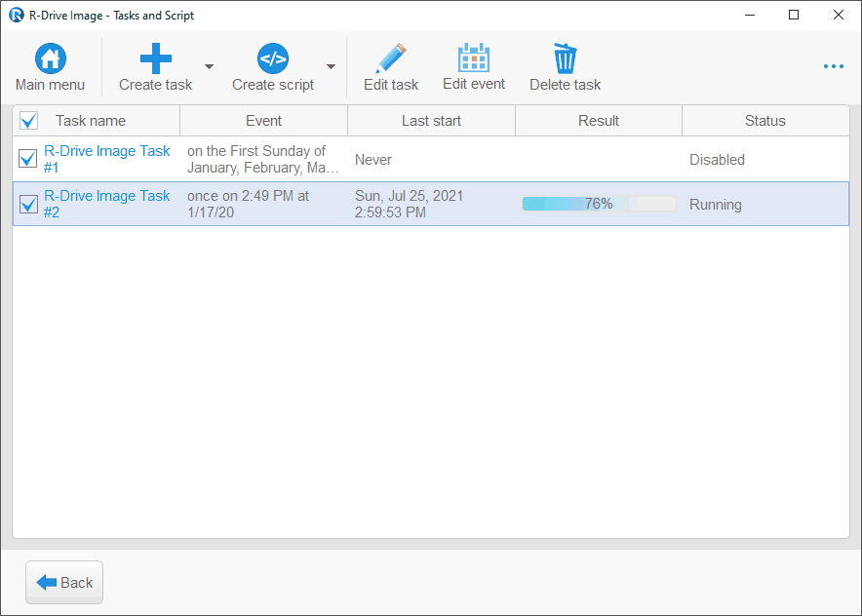The width and height of the screenshot is (862, 616).
Task: Click the Create task plus icon
Action: click(x=156, y=59)
